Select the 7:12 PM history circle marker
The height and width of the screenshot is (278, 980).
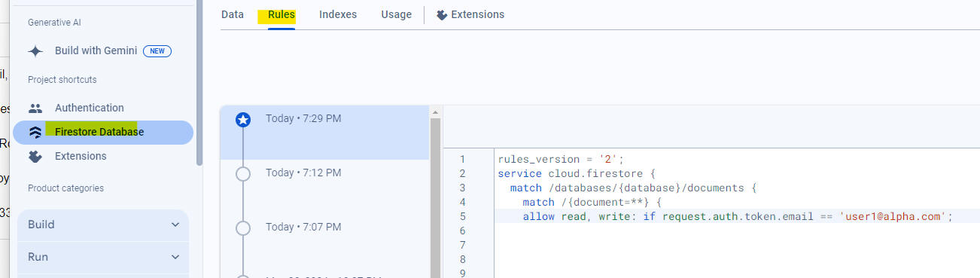coord(243,173)
